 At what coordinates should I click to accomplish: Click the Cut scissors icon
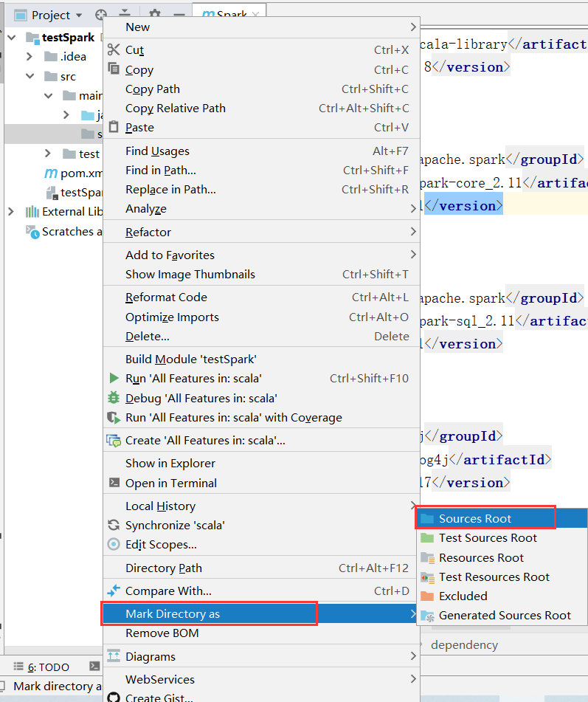click(x=114, y=49)
